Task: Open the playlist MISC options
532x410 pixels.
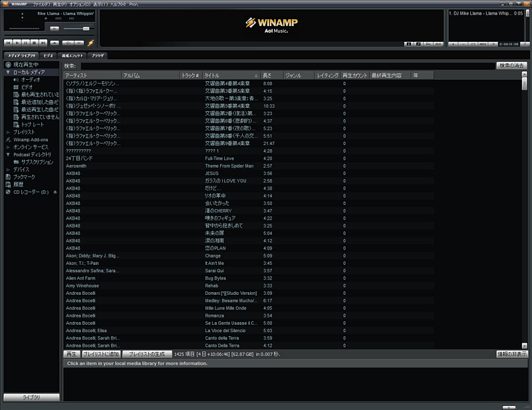Action: pyautogui.click(x=483, y=44)
